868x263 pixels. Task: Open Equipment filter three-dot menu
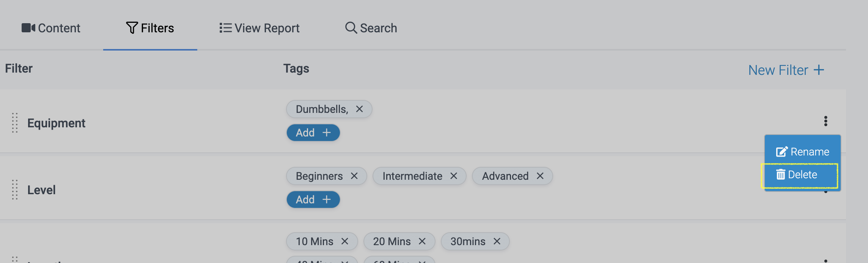coord(826,121)
